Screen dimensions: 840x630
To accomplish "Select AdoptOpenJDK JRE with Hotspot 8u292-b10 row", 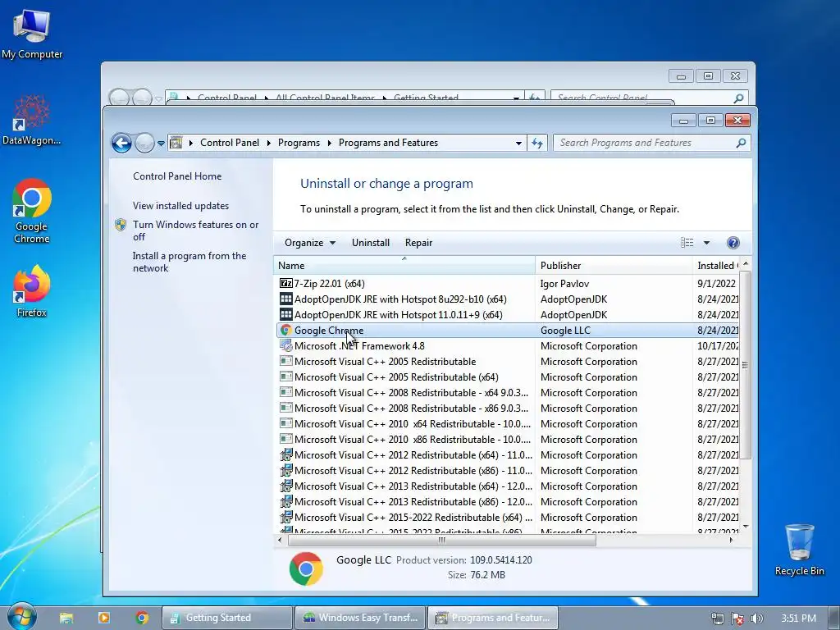I will click(x=508, y=299).
